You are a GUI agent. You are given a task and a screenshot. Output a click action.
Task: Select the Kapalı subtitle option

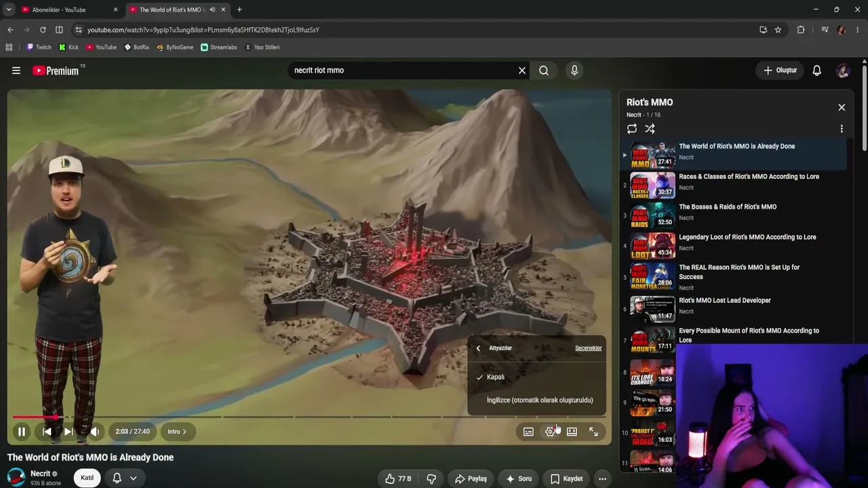536,377
